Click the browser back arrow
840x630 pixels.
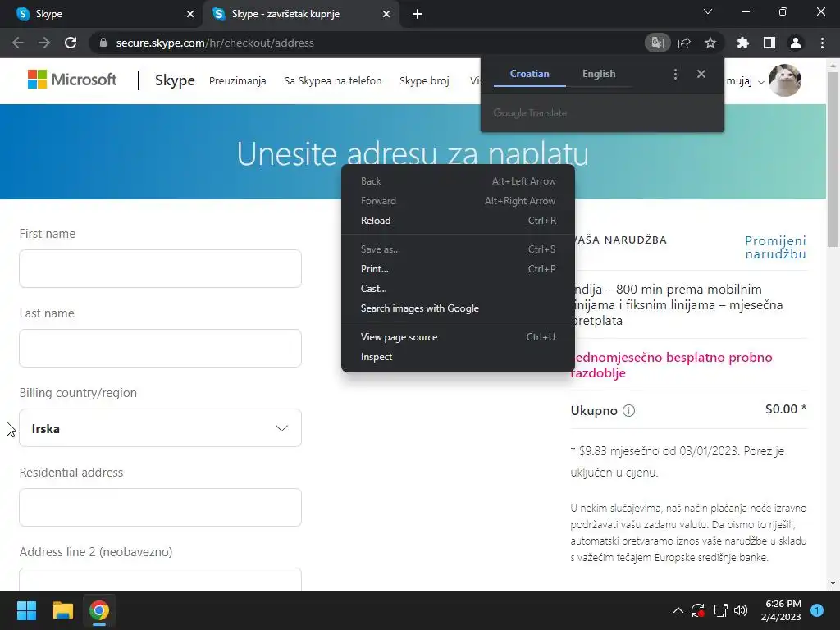18,43
